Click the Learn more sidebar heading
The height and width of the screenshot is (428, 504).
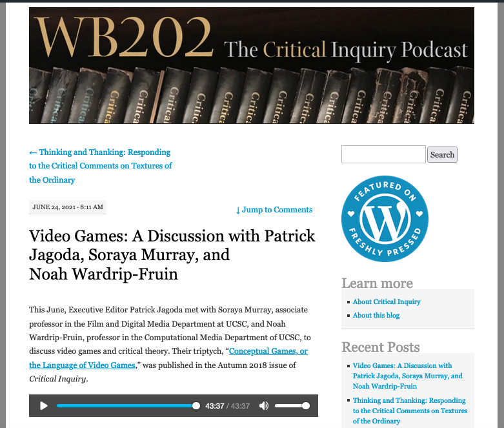point(377,283)
